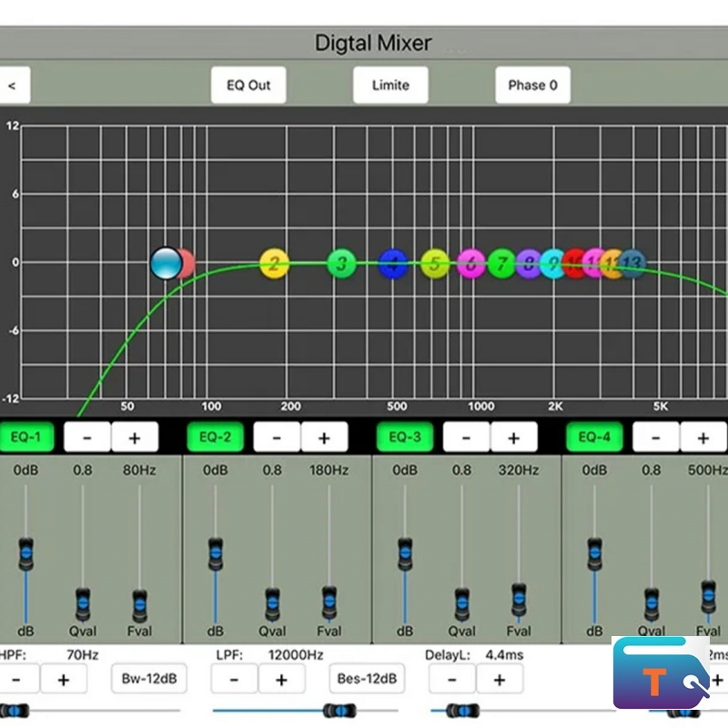
Task: Click the T logo icon at bottom right
Action: [x=661, y=673]
